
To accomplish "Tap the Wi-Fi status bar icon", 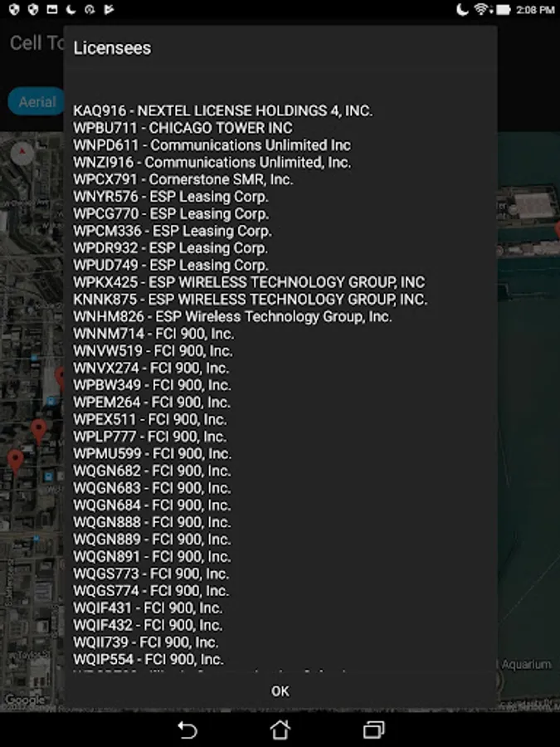I will click(483, 9).
